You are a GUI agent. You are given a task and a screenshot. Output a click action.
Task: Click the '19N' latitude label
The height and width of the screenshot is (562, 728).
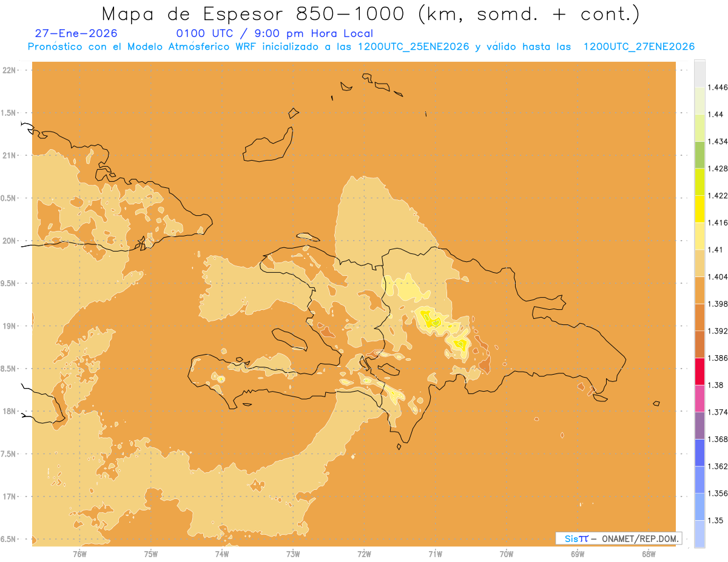click(x=9, y=326)
